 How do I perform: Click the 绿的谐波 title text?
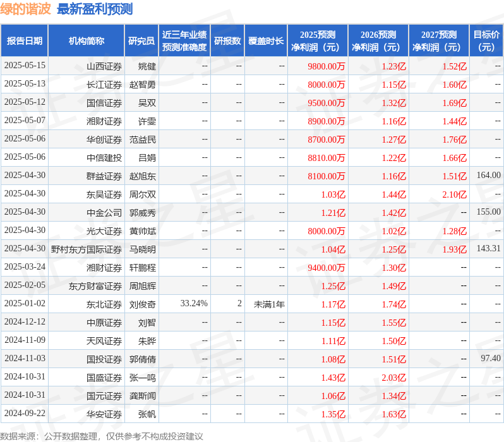(25, 9)
